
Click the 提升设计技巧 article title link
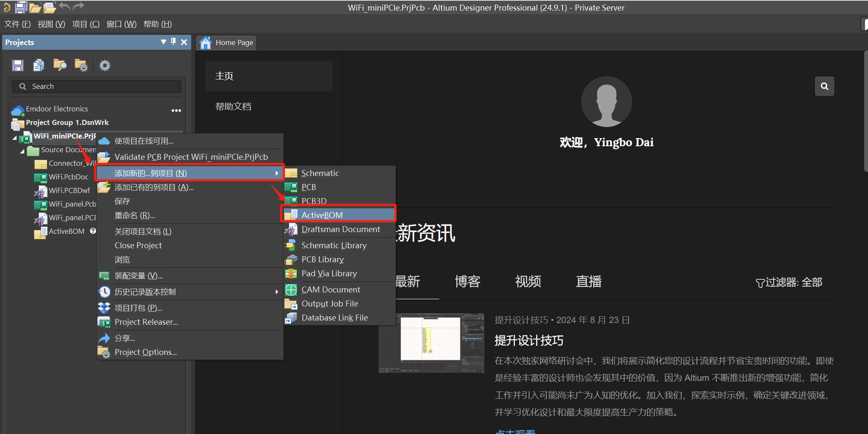click(x=529, y=340)
